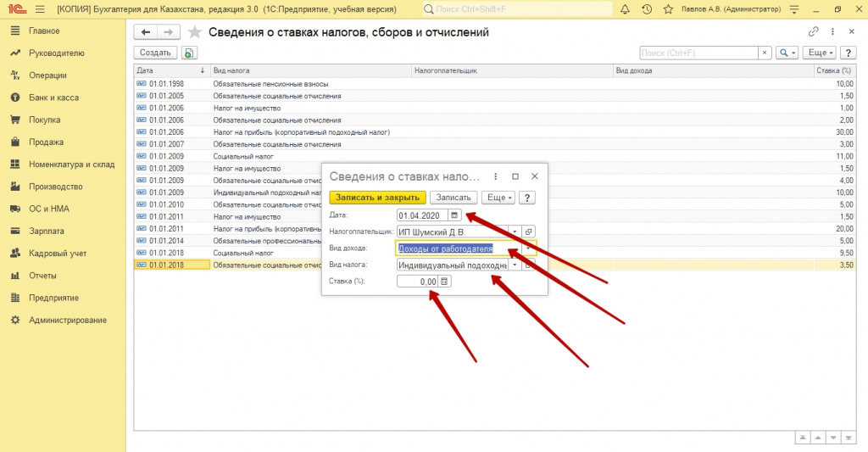Screen dimensions: 868x452
Task: Focus the list search field Поиск (Ctrl+F)
Action: coord(698,53)
